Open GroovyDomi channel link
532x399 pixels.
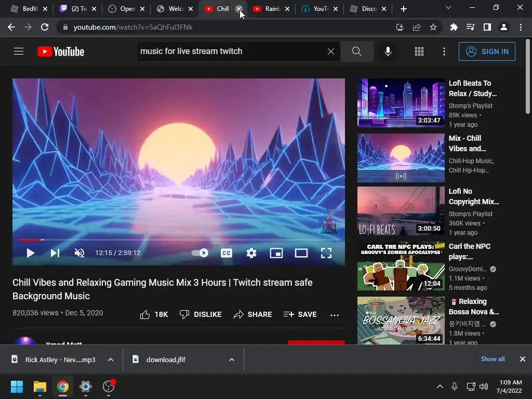(468, 269)
